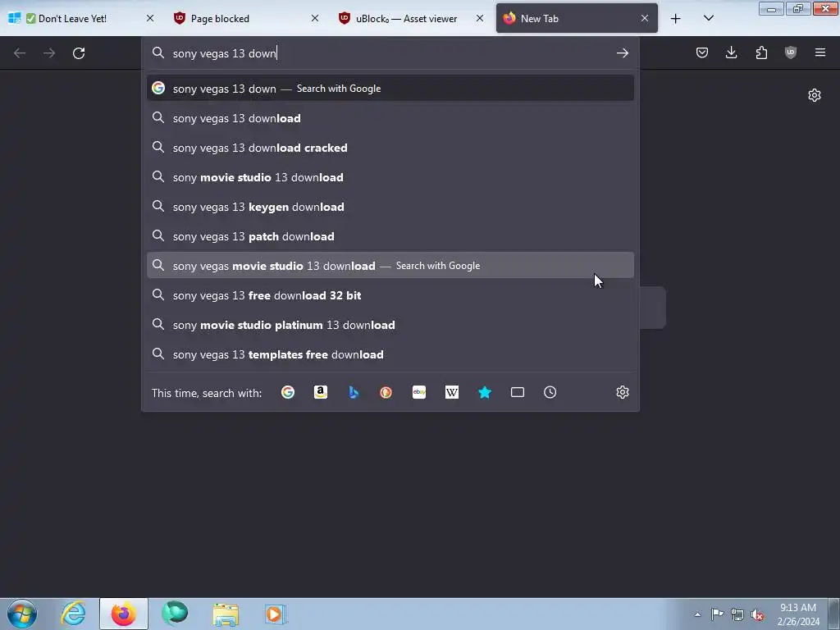The image size is (840, 630).
Task: Close the Don't Leave Yet! tab
Action: 150,18
